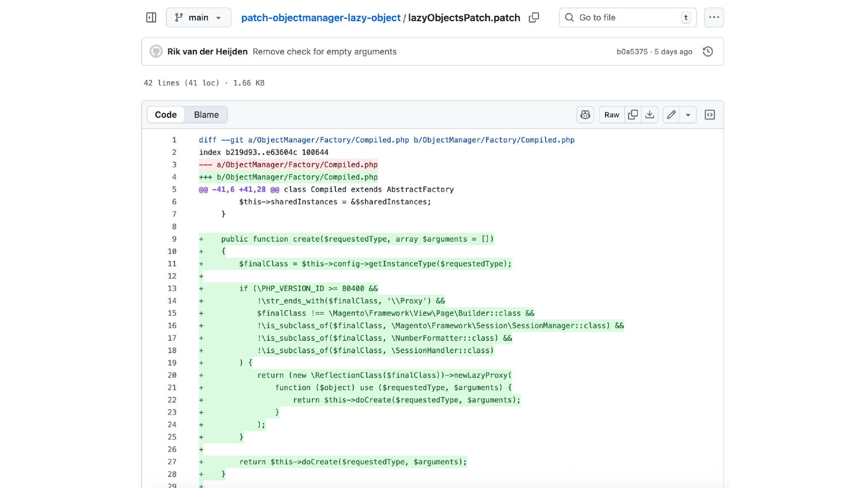Select line number 13 in the patch
Viewport: 868px width, 488px height.
point(172,288)
